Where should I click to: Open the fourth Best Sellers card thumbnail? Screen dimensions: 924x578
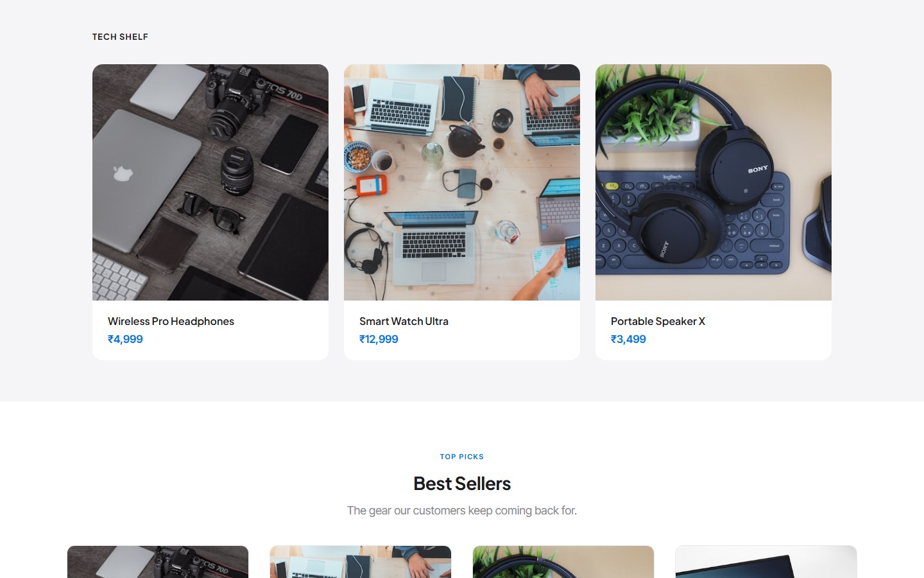point(766,562)
